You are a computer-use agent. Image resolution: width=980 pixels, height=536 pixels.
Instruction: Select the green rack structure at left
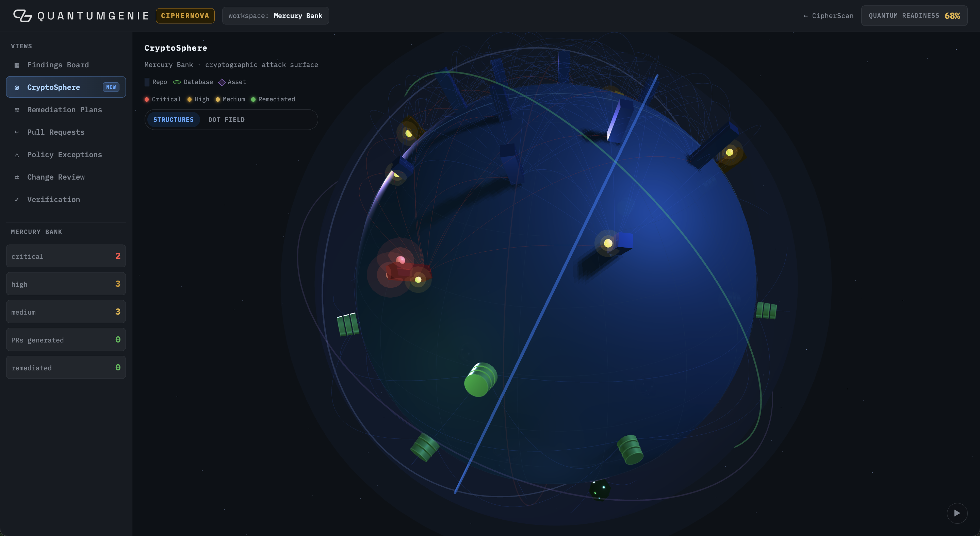pos(348,324)
